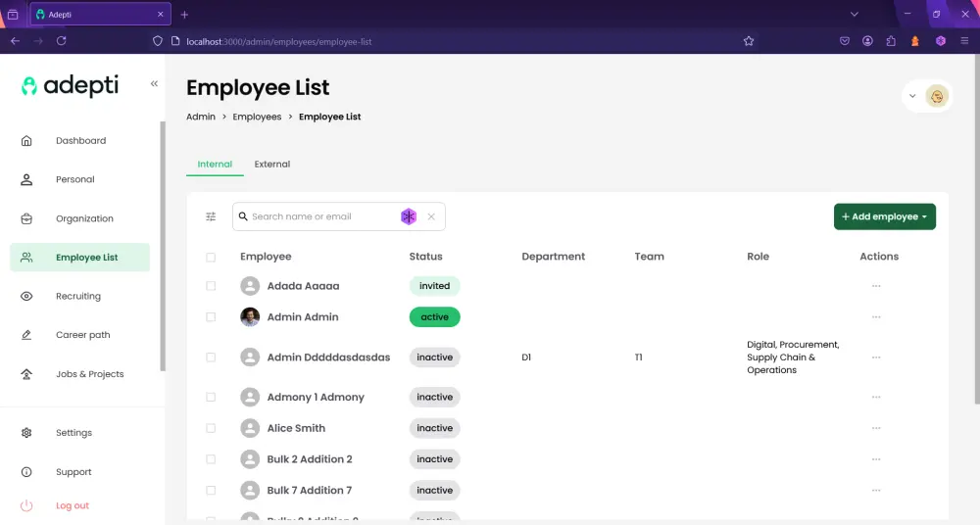
Task: Click the Employee column header
Action: pos(266,257)
